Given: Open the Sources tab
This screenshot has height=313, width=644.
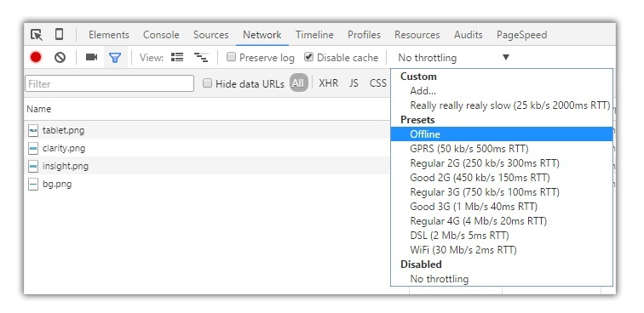Looking at the screenshot, I should click(210, 35).
